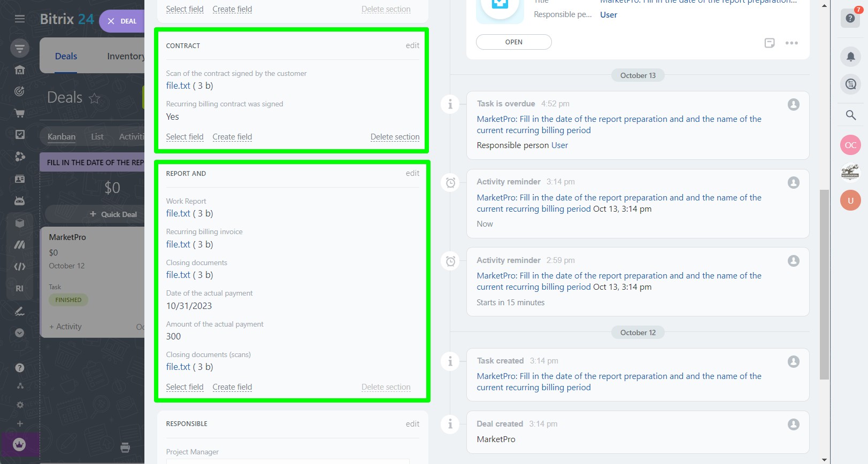Click the search magnifier icon in right sidebar
Viewport: 868px width, 464px height.
(x=850, y=115)
